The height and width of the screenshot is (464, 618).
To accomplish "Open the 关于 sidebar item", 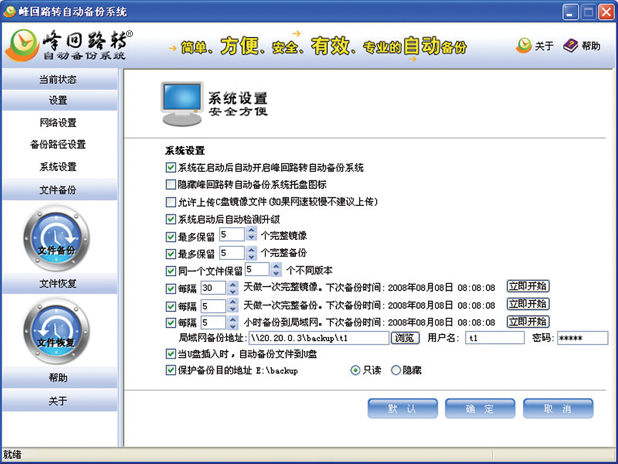I will 60,401.
